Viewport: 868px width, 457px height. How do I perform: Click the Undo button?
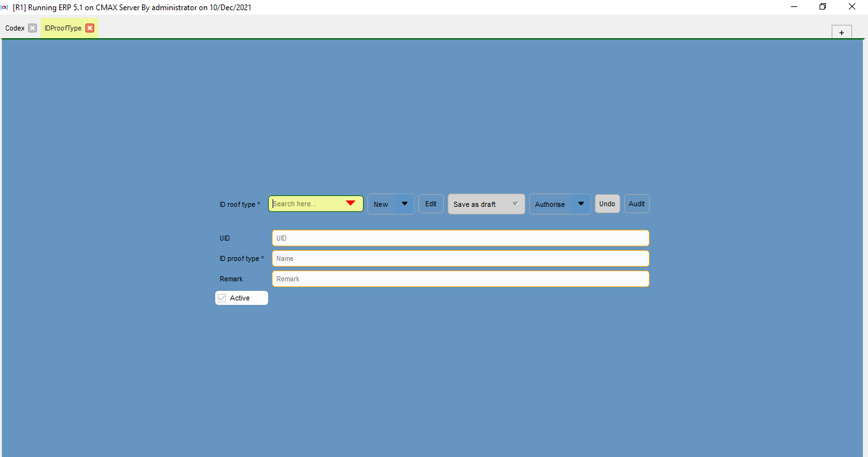(608, 204)
